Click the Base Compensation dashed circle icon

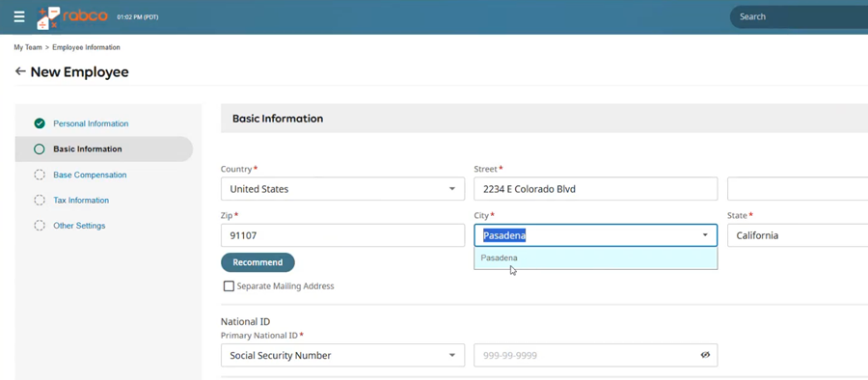click(x=40, y=175)
